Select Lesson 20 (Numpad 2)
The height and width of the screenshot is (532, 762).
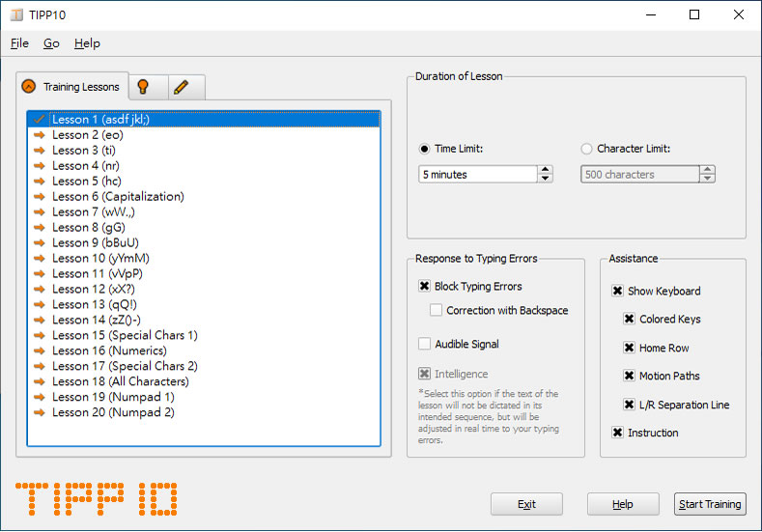[x=204, y=412]
